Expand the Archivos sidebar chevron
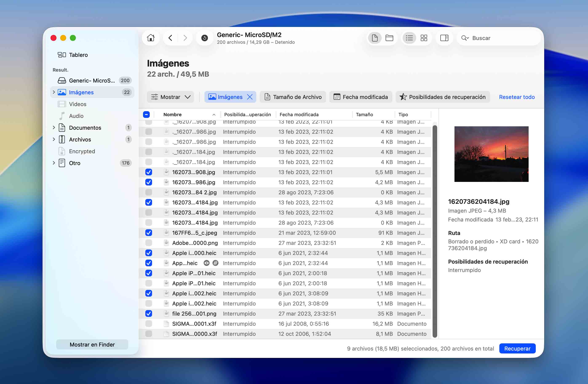 (x=54, y=139)
